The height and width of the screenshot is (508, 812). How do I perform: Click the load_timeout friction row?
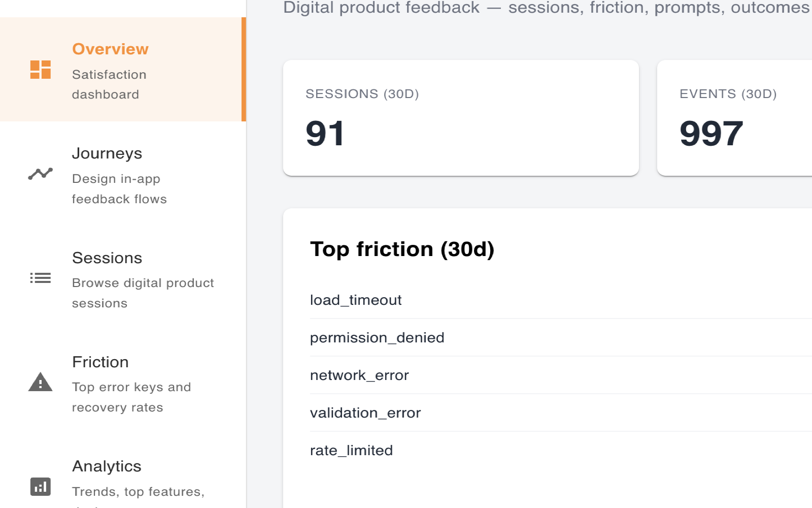point(561,300)
